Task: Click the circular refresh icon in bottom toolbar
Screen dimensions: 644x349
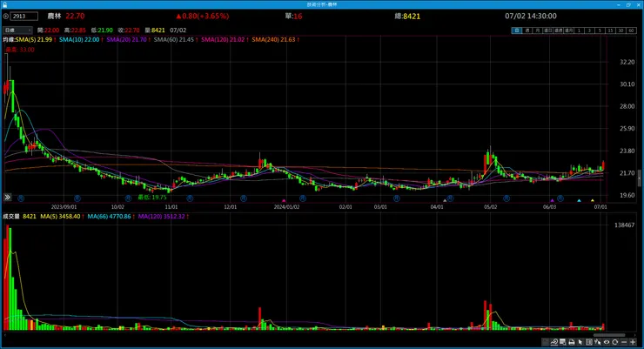Action: 614,342
